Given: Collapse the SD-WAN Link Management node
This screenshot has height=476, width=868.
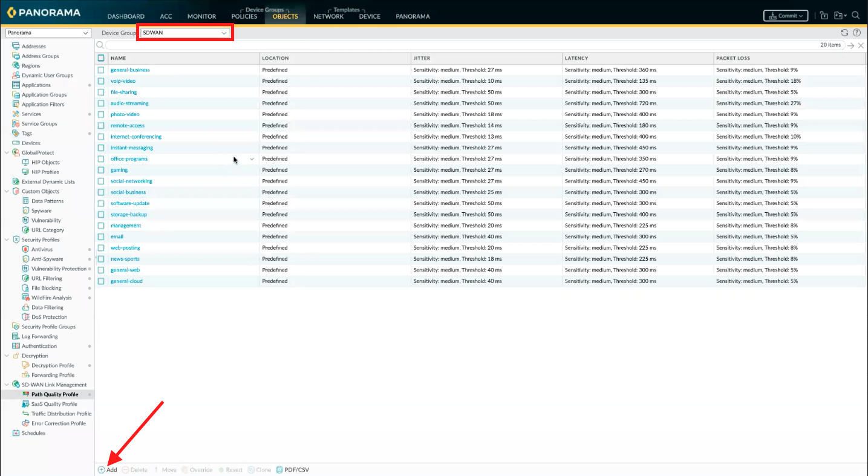Looking at the screenshot, I should pyautogui.click(x=7, y=385).
